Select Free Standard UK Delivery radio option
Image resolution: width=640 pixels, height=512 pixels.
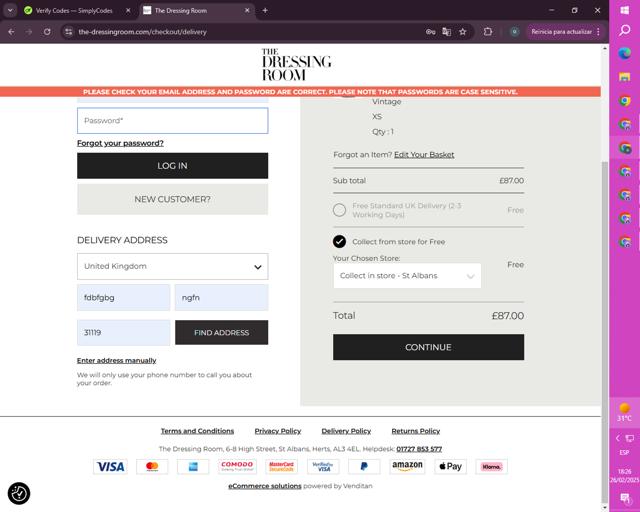tap(339, 210)
